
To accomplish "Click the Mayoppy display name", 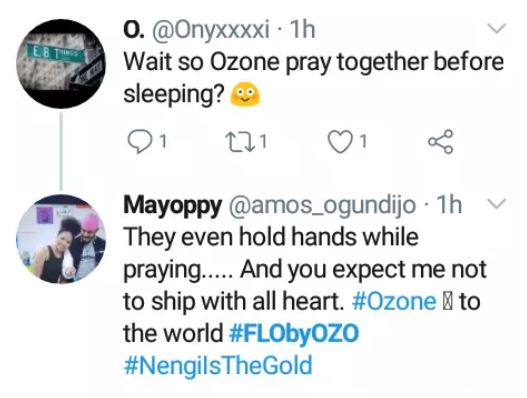I will pos(172,206).
